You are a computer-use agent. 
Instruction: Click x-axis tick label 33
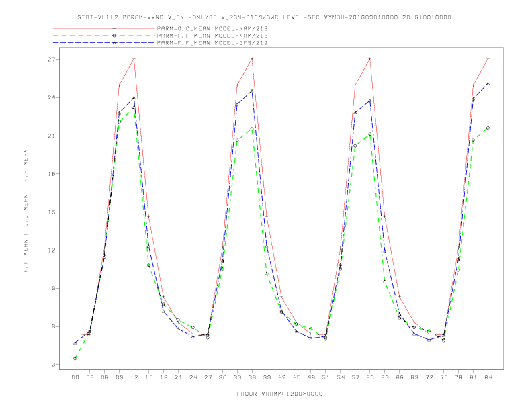pos(237,377)
